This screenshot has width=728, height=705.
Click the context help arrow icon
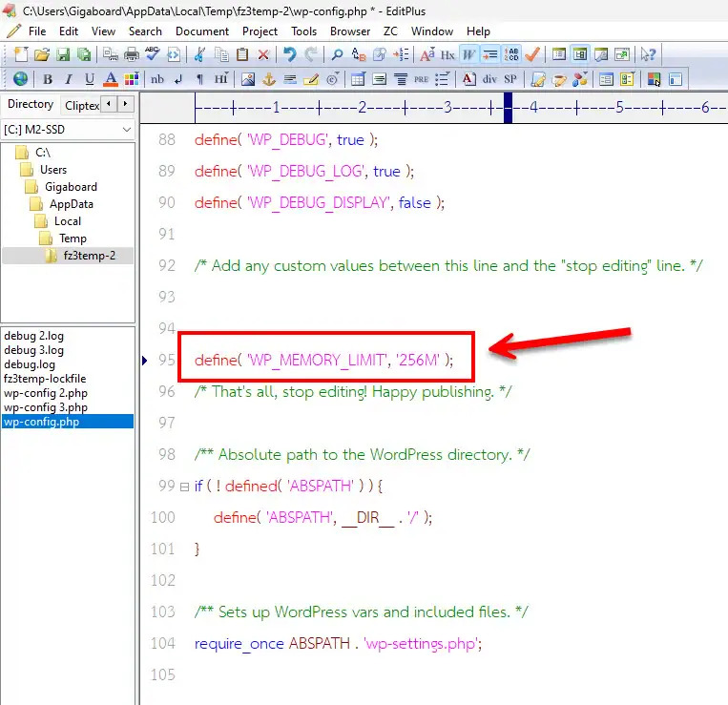648,54
